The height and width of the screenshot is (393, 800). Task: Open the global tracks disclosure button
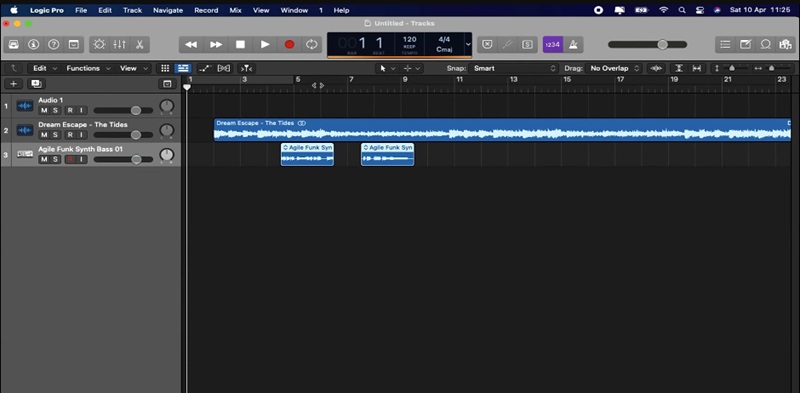[167, 84]
